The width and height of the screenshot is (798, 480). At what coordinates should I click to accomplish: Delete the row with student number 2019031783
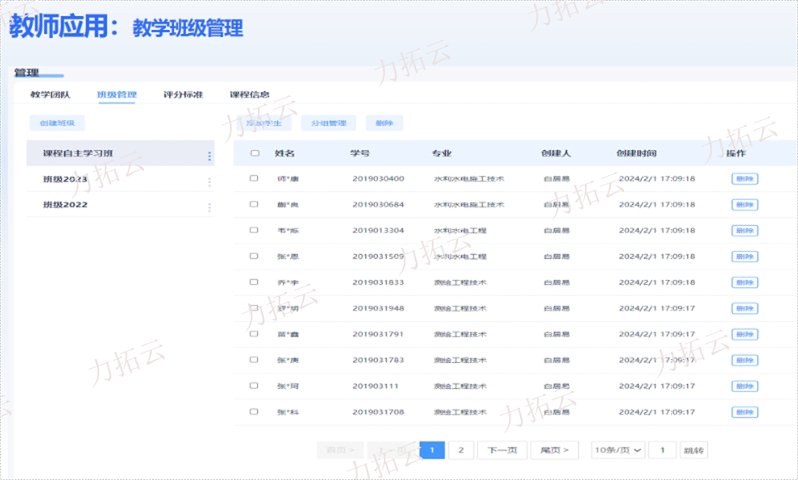pos(745,360)
